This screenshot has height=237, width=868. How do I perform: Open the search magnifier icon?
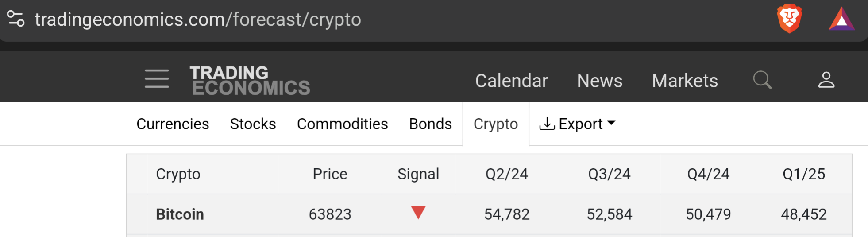tap(762, 80)
